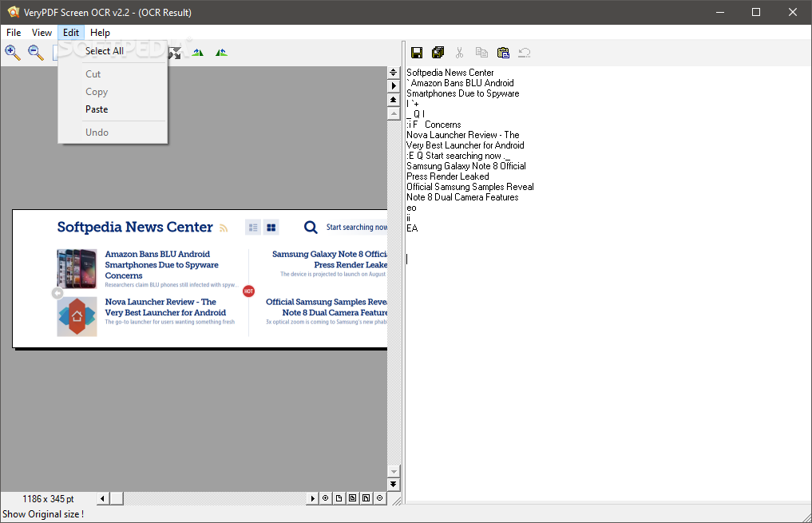
Task: Jump to top with the double up arrow
Action: (x=393, y=100)
